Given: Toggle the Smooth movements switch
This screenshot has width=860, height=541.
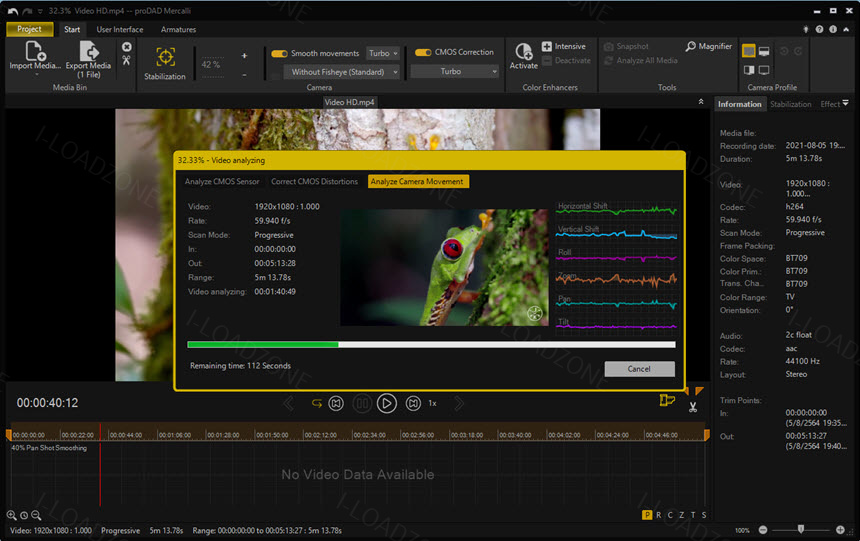Looking at the screenshot, I should click(x=280, y=53).
